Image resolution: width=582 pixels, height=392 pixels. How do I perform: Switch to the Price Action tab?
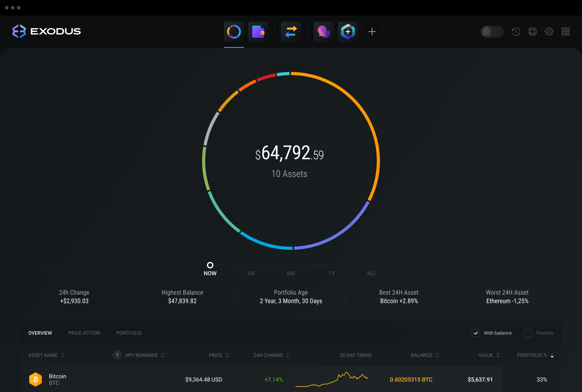click(x=84, y=333)
